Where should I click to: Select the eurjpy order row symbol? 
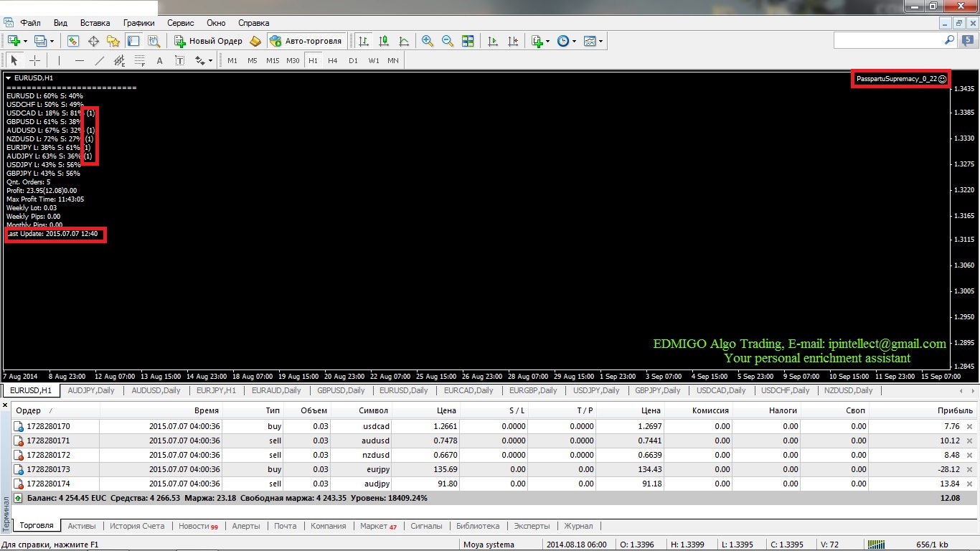click(x=377, y=469)
